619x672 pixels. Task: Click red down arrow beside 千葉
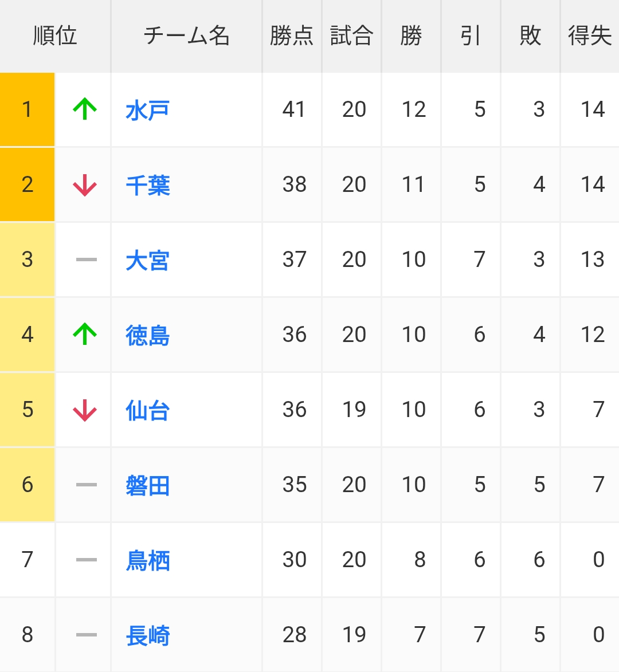click(x=85, y=185)
